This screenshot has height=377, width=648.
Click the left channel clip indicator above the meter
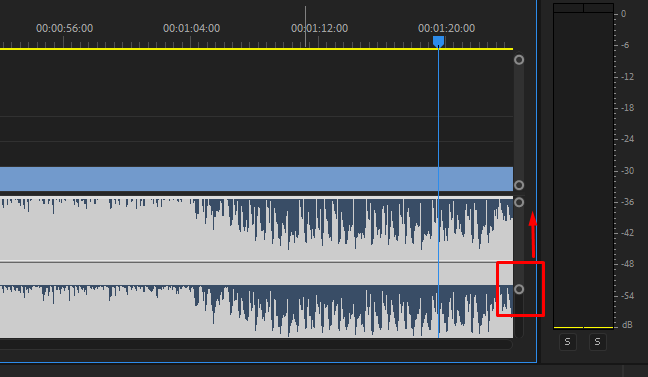568,8
